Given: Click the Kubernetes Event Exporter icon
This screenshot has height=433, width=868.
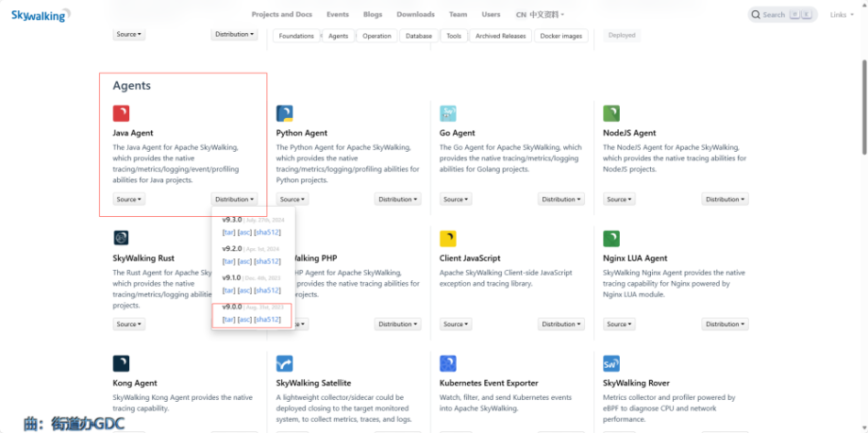Looking at the screenshot, I should coord(448,364).
